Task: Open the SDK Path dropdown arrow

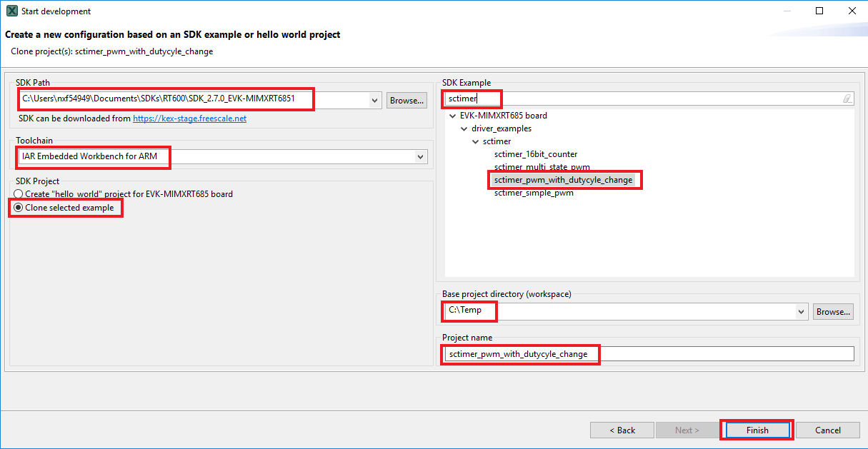Action: [x=375, y=101]
